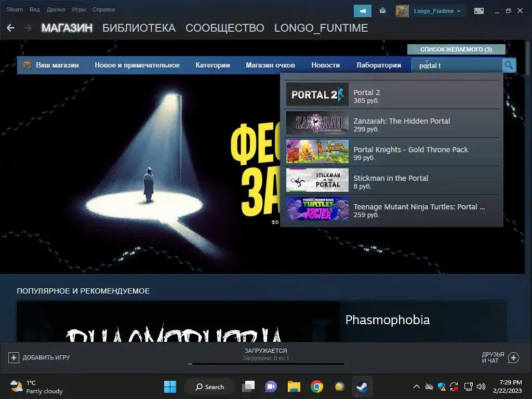The height and width of the screenshot is (399, 532).
Task: Open Ваш магазин store menu
Action: [57, 65]
